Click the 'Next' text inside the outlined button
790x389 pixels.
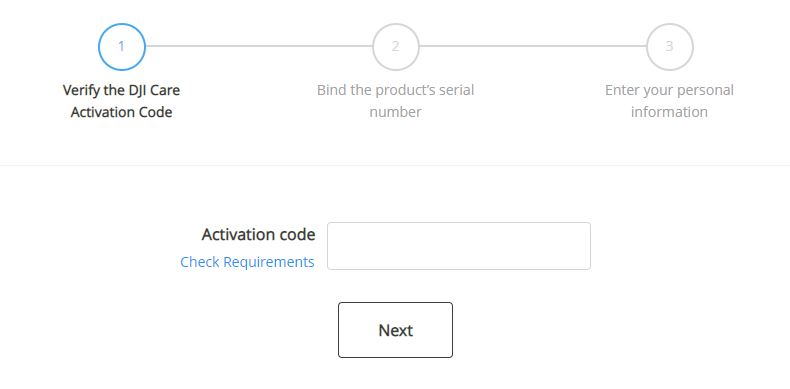[396, 331]
